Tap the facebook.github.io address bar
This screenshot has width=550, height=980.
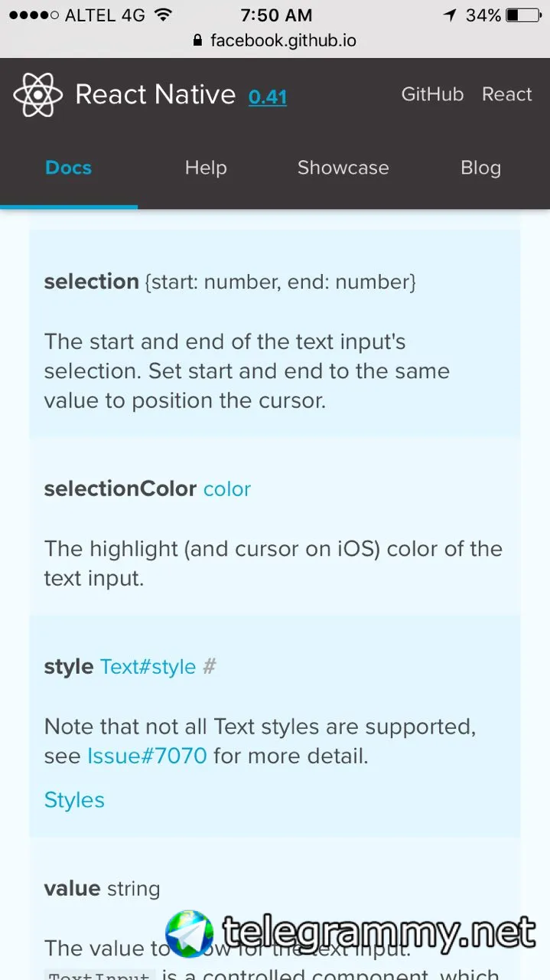[x=283, y=41]
